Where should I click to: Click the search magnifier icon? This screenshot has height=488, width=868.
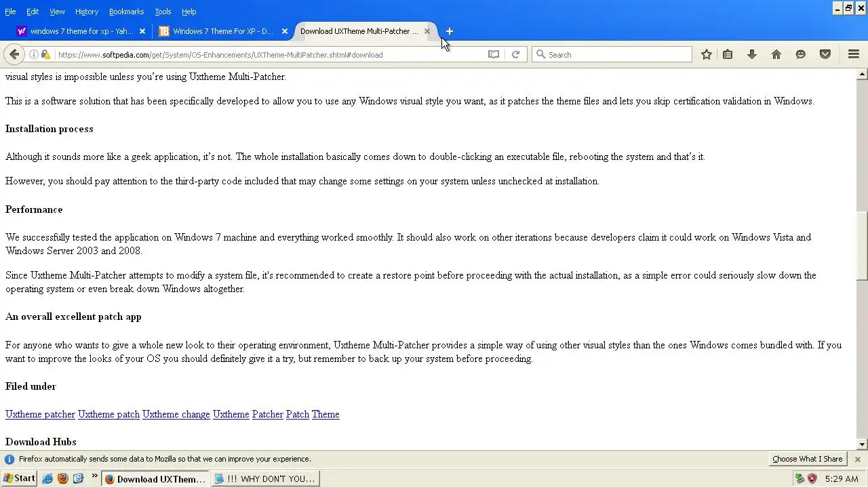tap(540, 54)
